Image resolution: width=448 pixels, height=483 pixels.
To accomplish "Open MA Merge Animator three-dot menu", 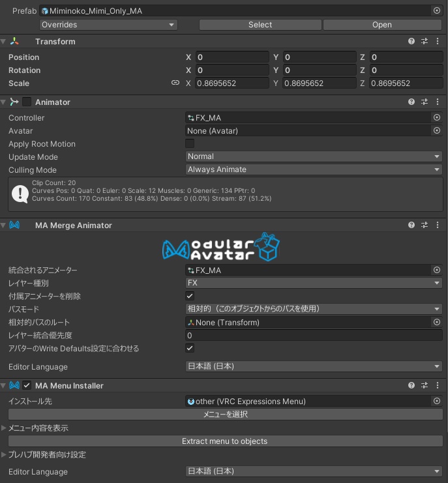I will pos(438,225).
